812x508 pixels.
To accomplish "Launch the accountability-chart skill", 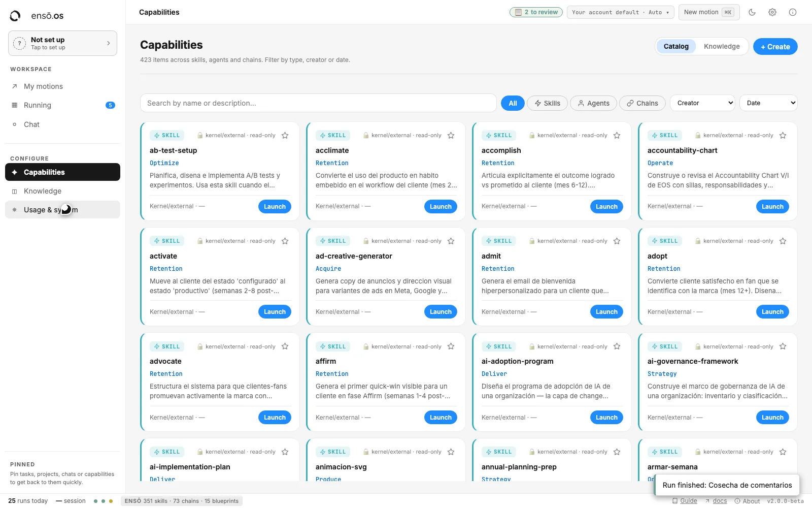I will click(772, 207).
